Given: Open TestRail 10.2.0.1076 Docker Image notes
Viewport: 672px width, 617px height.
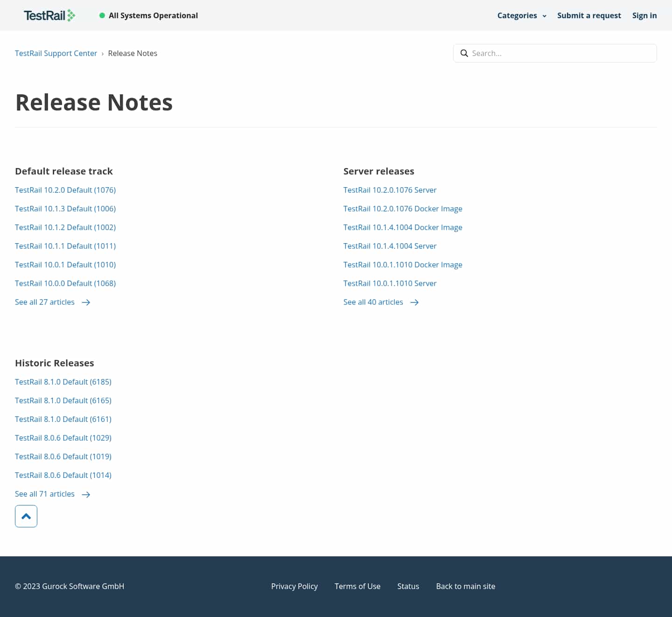Looking at the screenshot, I should point(403,209).
